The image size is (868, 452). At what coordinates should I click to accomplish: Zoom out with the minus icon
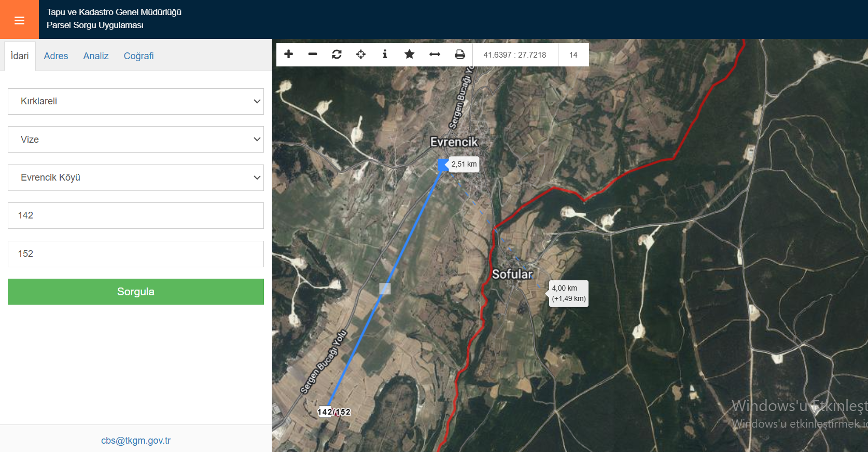(313, 54)
